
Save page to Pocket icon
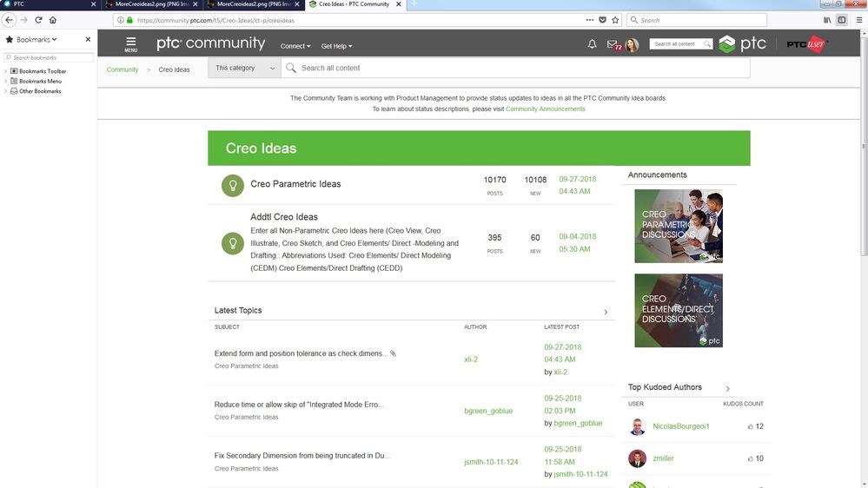click(603, 20)
